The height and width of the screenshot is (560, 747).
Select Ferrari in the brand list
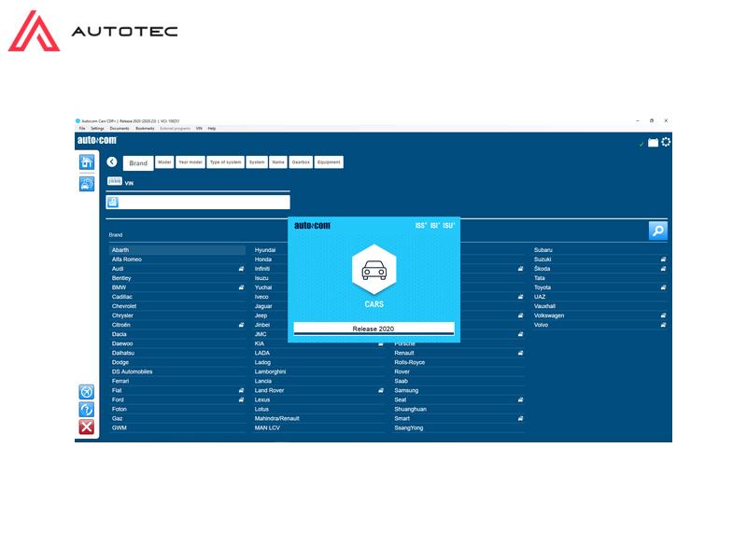tap(177, 381)
